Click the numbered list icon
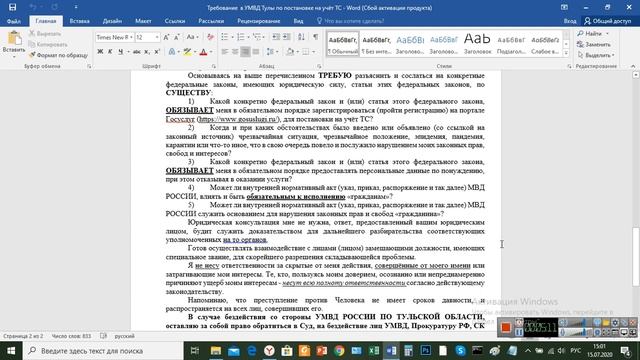This screenshot has height=360, width=640. click(x=241, y=37)
